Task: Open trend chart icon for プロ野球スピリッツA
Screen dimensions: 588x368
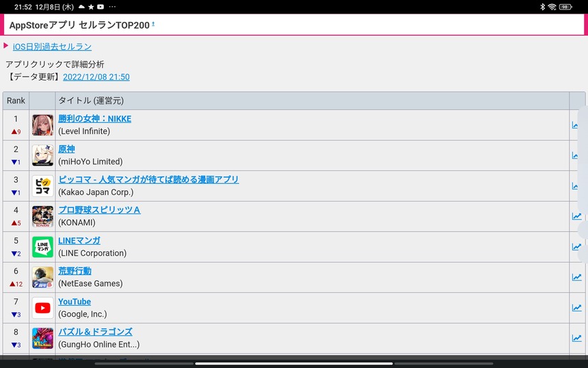Action: click(577, 216)
